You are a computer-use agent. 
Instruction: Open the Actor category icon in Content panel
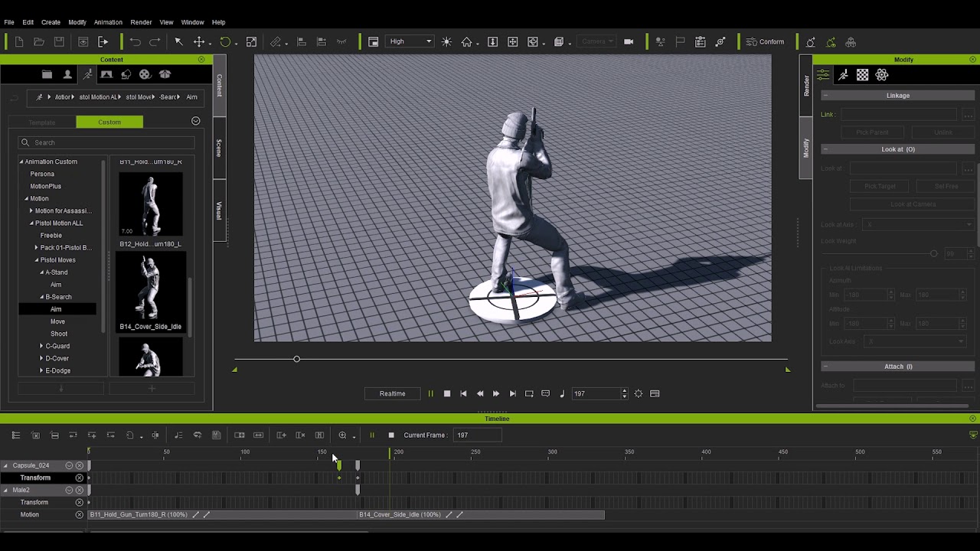click(67, 74)
